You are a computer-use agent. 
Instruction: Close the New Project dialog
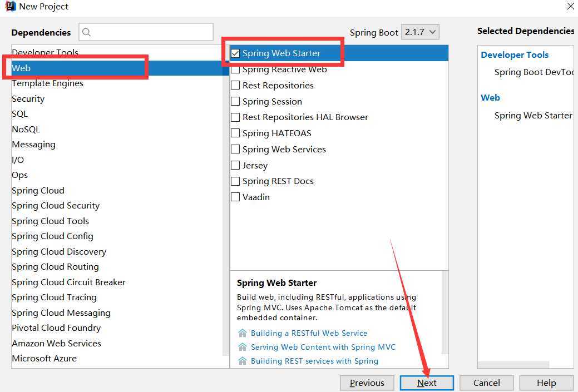click(570, 6)
